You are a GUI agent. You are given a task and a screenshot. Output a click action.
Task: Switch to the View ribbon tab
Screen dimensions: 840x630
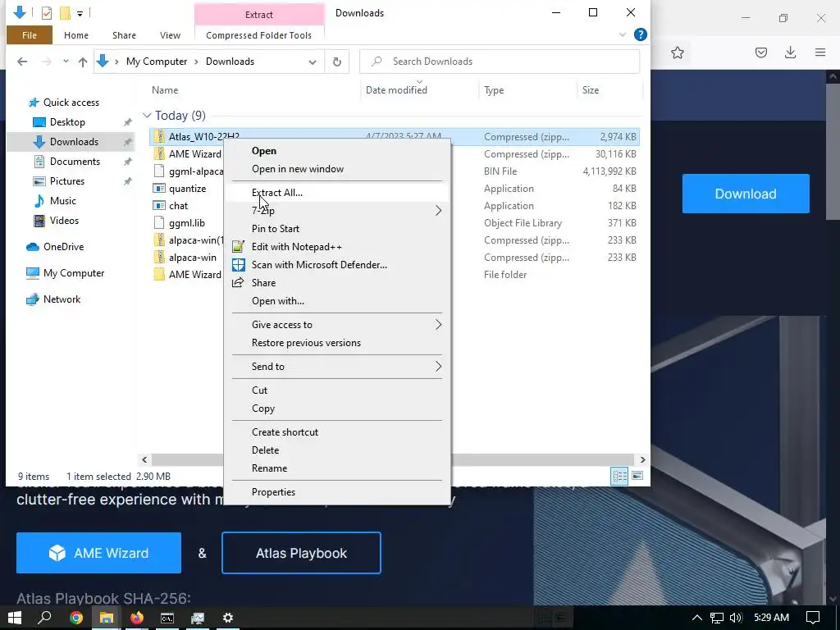tap(170, 35)
